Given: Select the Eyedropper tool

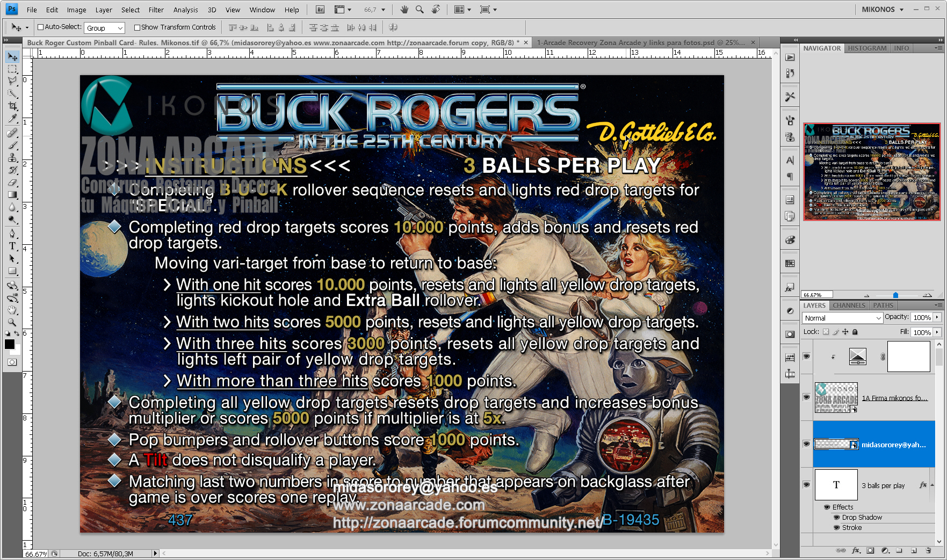Looking at the screenshot, I should point(12,118).
